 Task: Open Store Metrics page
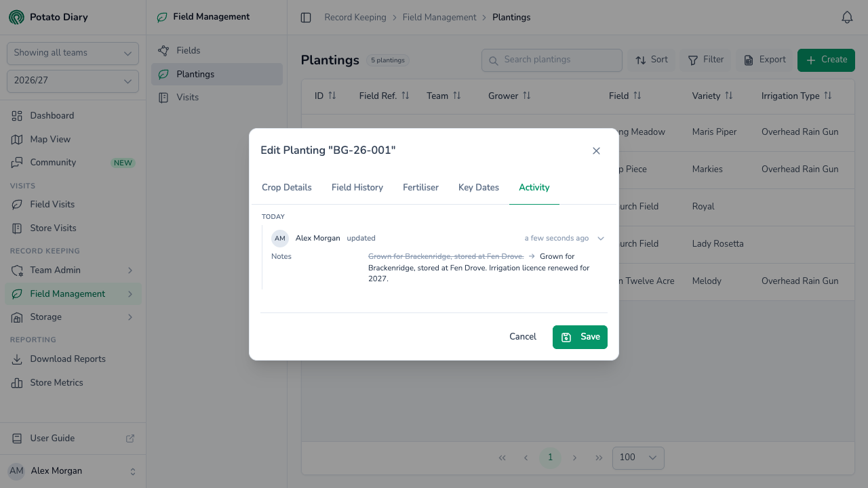click(73, 383)
